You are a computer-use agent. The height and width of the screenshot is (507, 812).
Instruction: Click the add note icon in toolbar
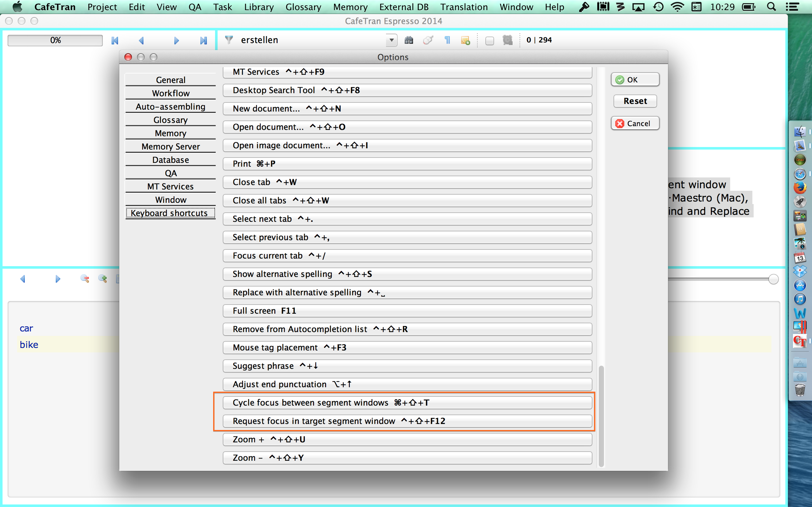point(465,41)
